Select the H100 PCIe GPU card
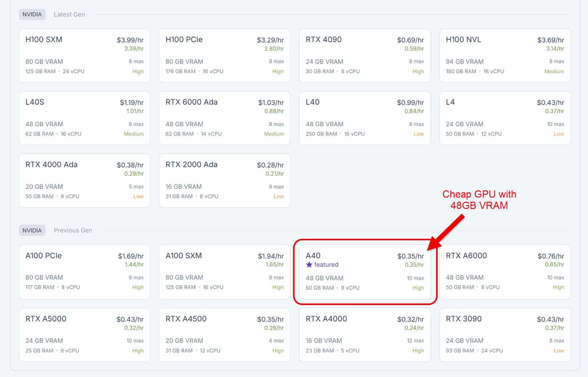Screen dimensions: 588x377 [x=225, y=55]
